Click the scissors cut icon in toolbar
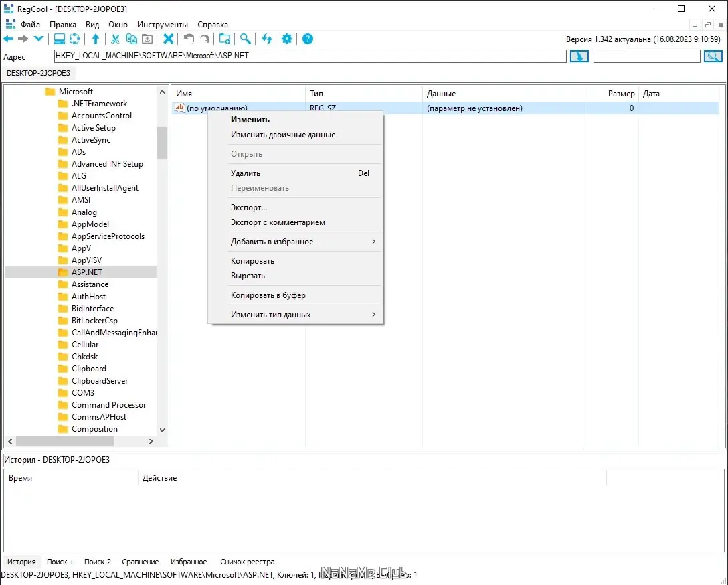This screenshot has width=728, height=585. coord(116,39)
